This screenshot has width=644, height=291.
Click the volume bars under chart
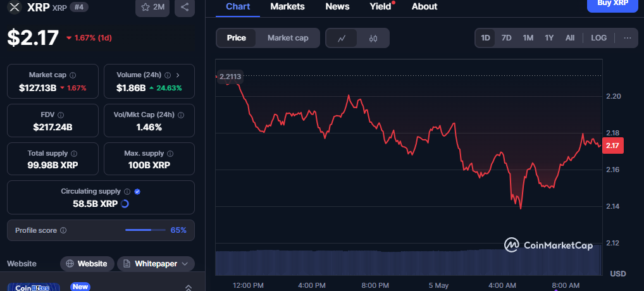408,263
